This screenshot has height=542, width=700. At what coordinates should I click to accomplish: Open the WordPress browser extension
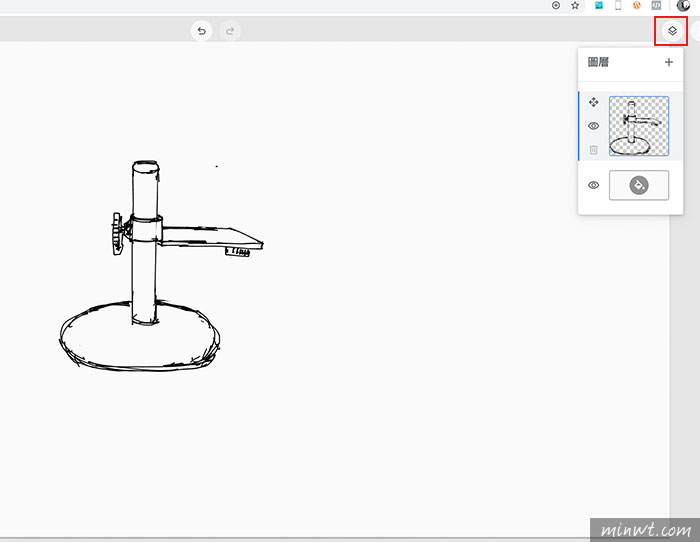click(637, 5)
